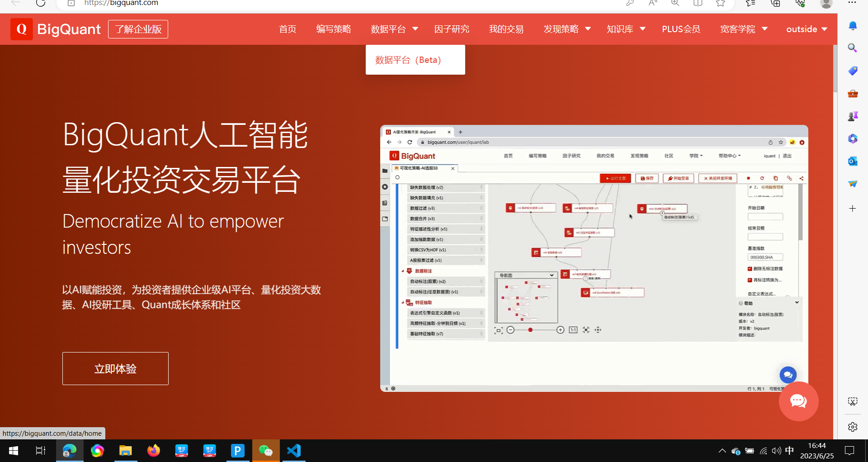Open the 我的交易 nav item
868x462 pixels.
coord(506,29)
